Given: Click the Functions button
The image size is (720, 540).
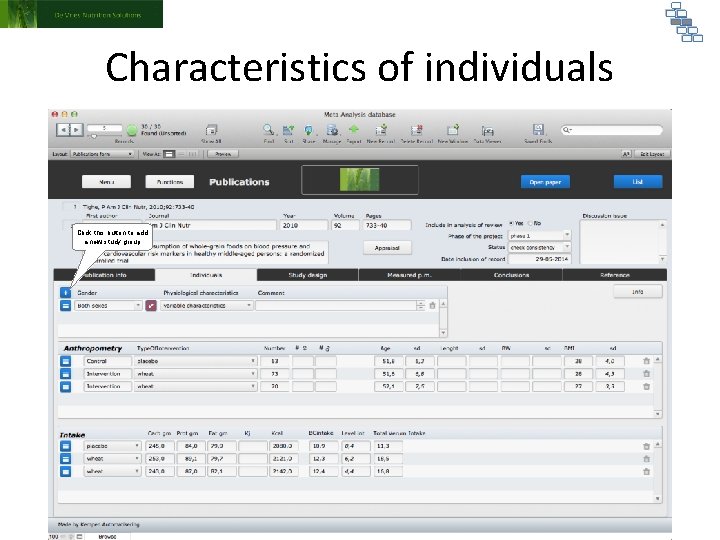Looking at the screenshot, I should 170,182.
